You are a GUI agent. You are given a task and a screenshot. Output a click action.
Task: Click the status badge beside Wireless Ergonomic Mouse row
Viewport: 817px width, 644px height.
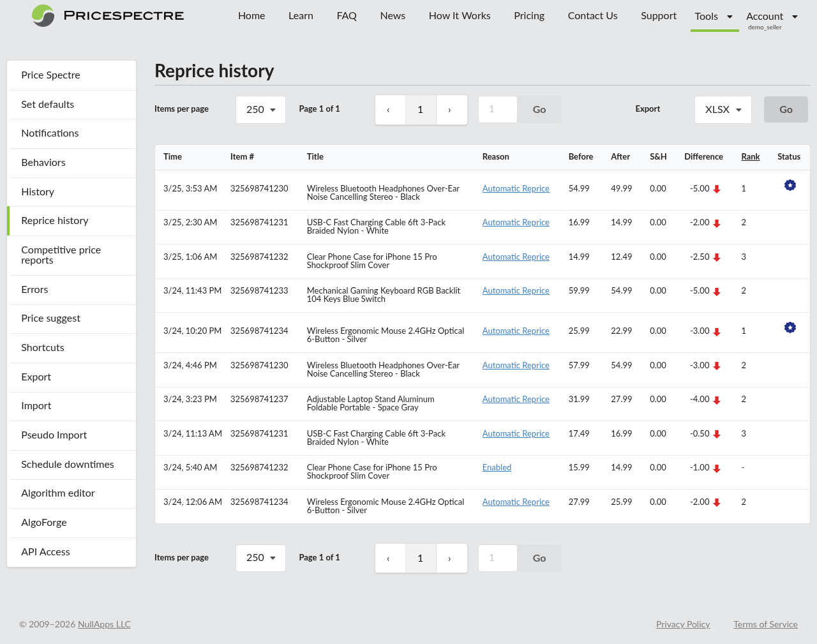pyautogui.click(x=790, y=327)
